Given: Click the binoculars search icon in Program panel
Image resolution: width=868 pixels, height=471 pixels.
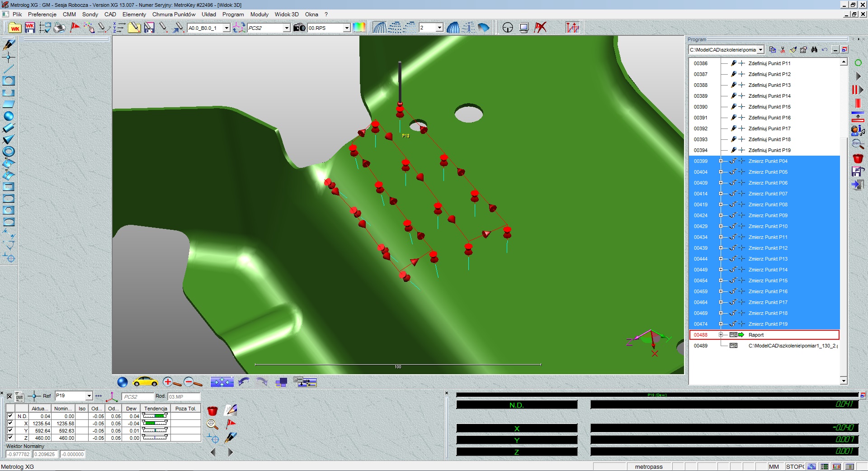Looking at the screenshot, I should point(814,50).
